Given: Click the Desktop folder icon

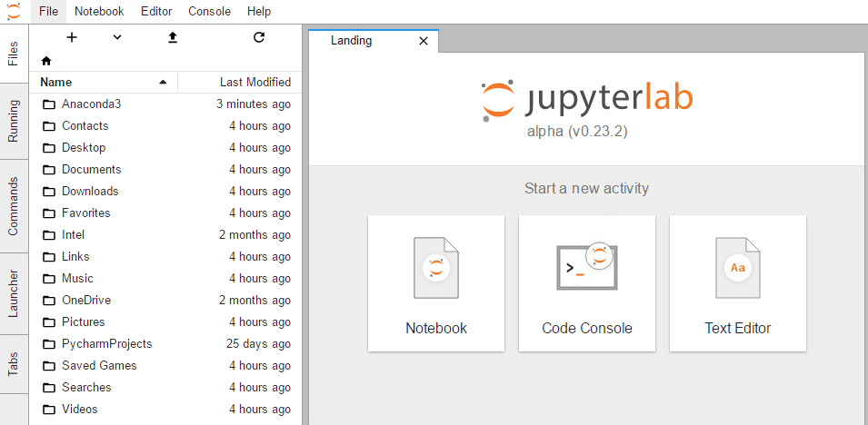Looking at the screenshot, I should (x=50, y=148).
